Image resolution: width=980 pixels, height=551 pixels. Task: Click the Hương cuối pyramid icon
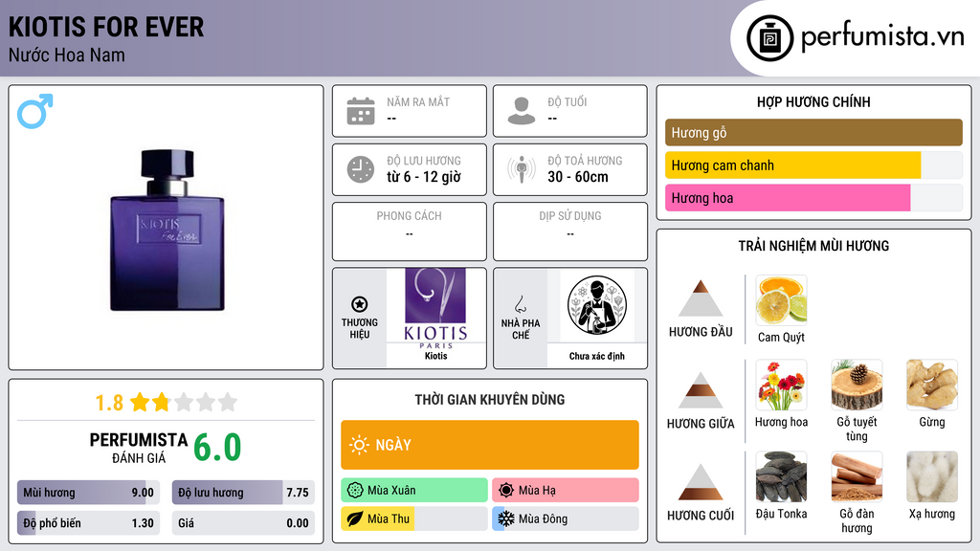701,482
